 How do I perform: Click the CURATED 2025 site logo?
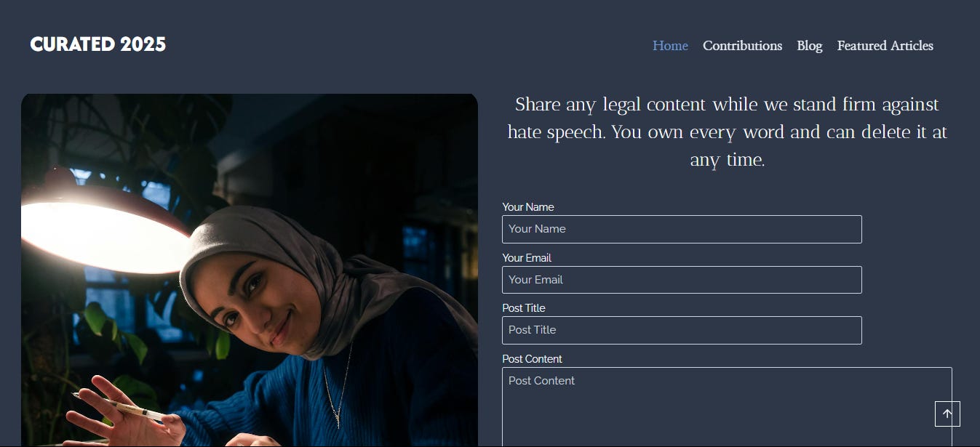tap(98, 44)
